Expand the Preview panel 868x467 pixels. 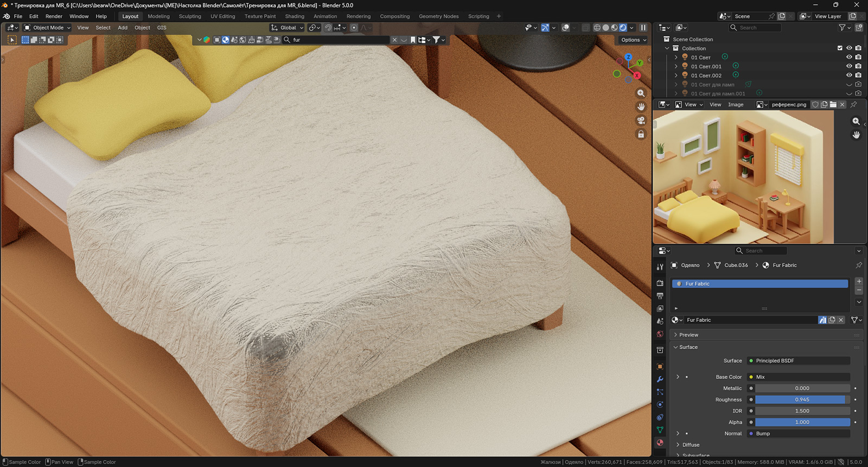point(688,335)
